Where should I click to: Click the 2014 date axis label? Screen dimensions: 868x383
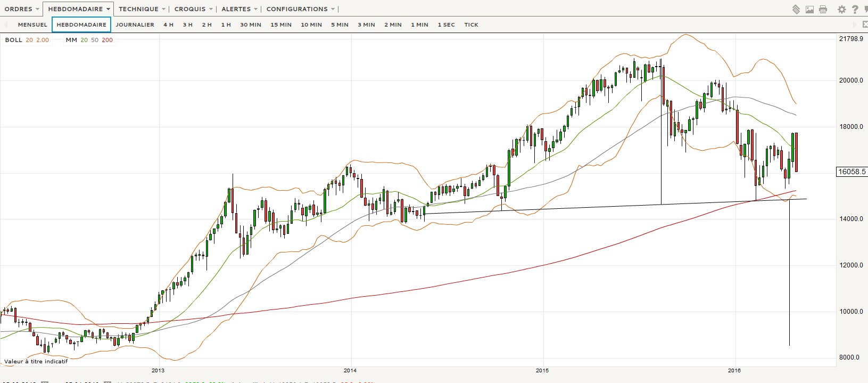click(x=350, y=370)
